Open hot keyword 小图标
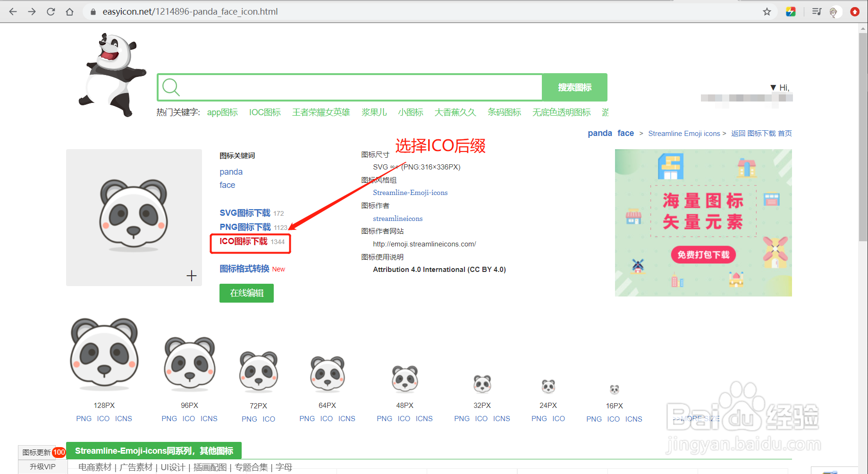This screenshot has height=474, width=868. pos(410,112)
